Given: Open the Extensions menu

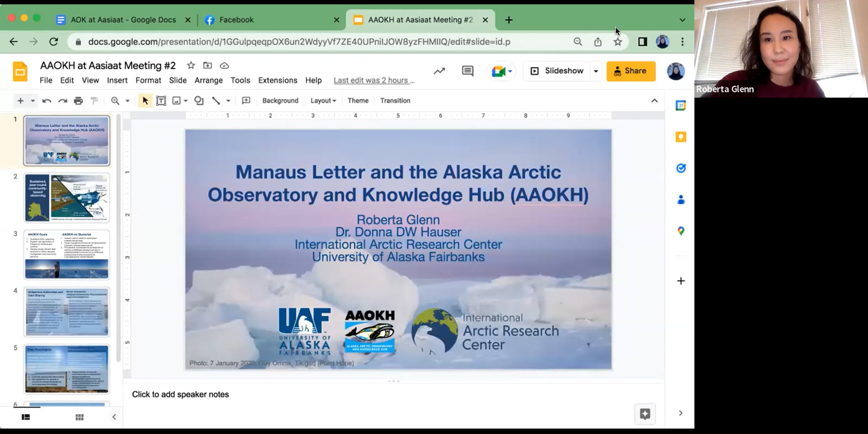Looking at the screenshot, I should [278, 80].
